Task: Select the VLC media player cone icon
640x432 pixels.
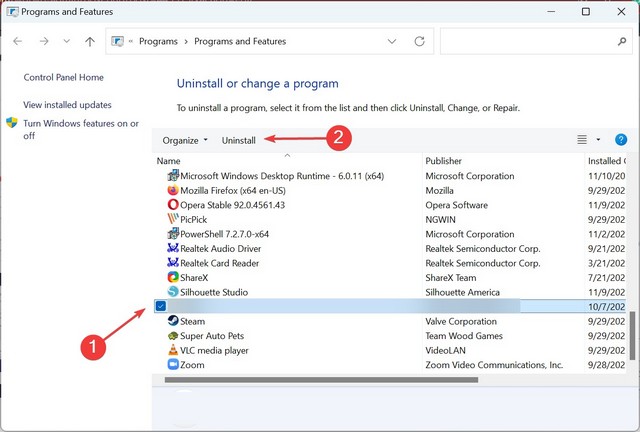Action: tap(173, 351)
